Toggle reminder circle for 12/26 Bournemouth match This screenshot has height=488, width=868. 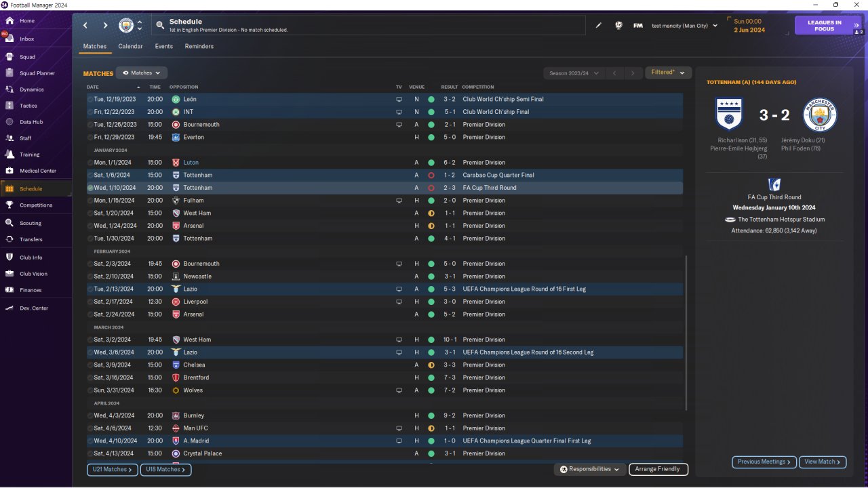[x=91, y=125]
